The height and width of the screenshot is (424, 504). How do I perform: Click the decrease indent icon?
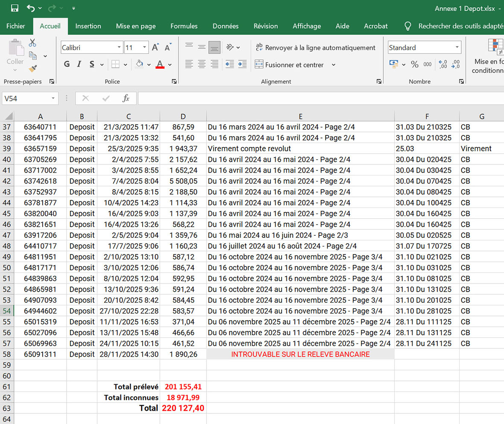230,64
